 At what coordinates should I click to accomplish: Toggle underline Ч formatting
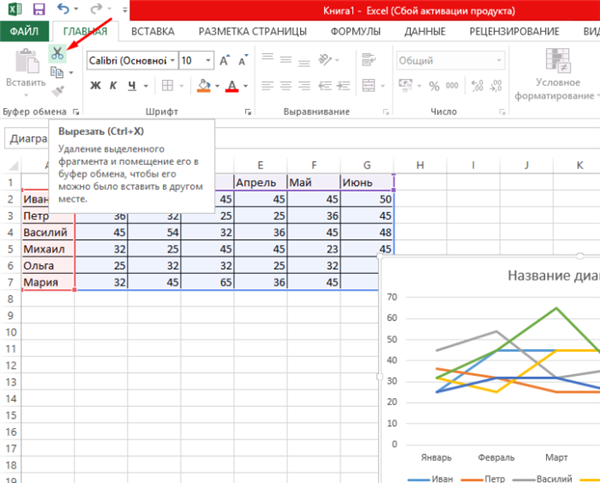point(132,85)
